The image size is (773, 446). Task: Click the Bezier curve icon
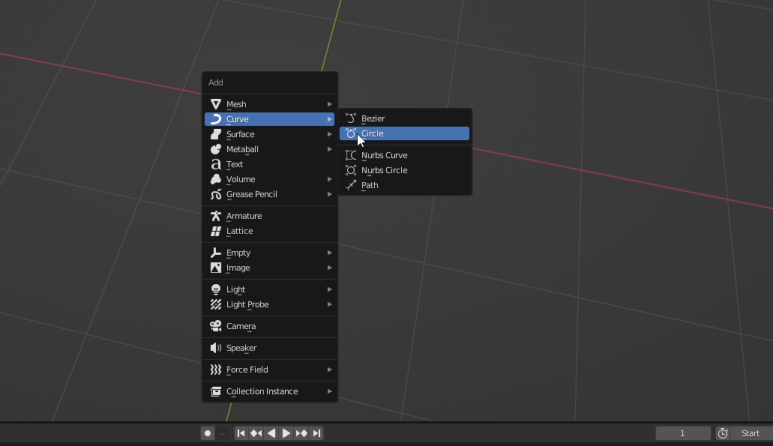[351, 118]
